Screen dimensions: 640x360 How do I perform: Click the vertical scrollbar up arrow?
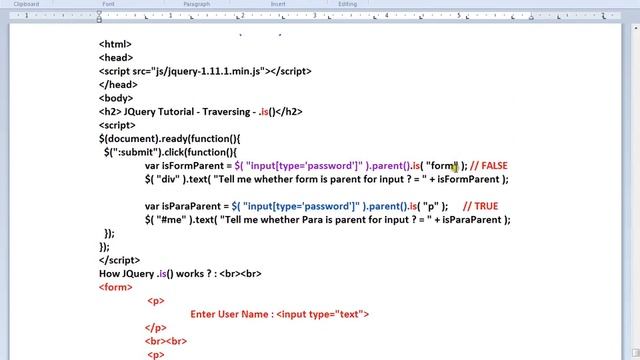(636, 28)
